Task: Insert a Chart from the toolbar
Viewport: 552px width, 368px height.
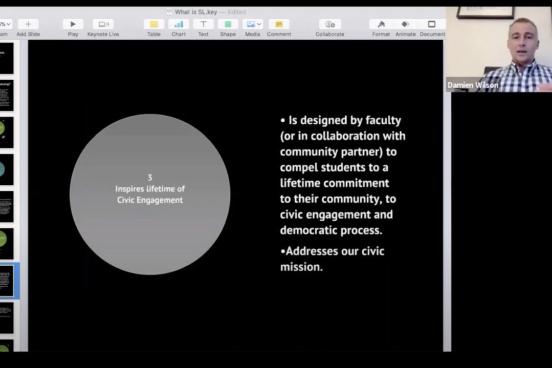Action: 178,24
